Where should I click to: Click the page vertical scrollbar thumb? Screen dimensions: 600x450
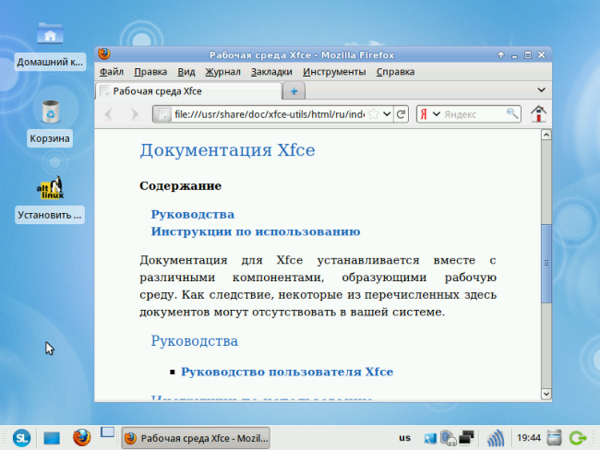click(x=546, y=260)
